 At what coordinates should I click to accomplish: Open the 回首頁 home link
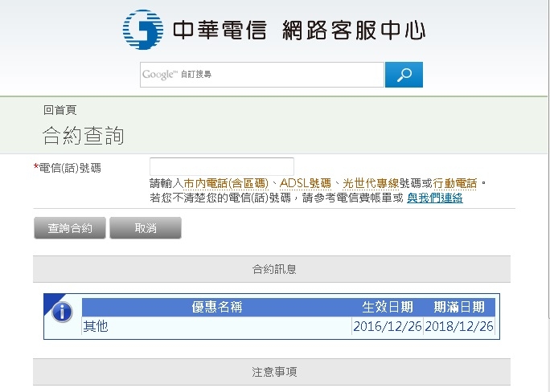click(x=60, y=110)
